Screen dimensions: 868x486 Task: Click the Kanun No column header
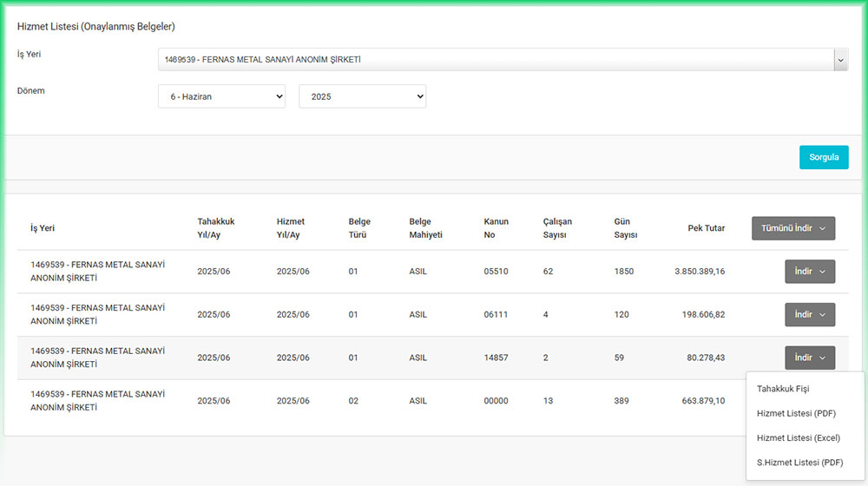click(496, 228)
